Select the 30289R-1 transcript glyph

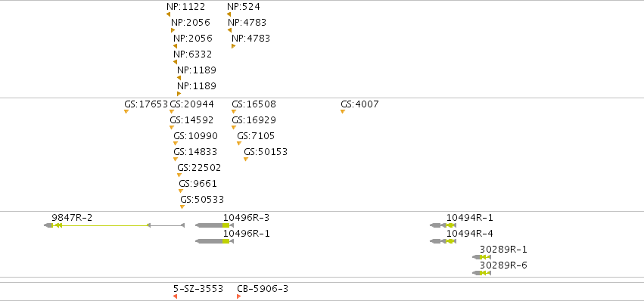tap(482, 257)
